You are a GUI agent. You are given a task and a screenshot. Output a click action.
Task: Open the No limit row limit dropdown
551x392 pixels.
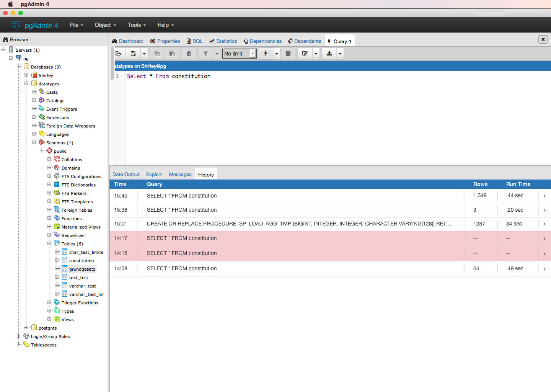click(239, 54)
